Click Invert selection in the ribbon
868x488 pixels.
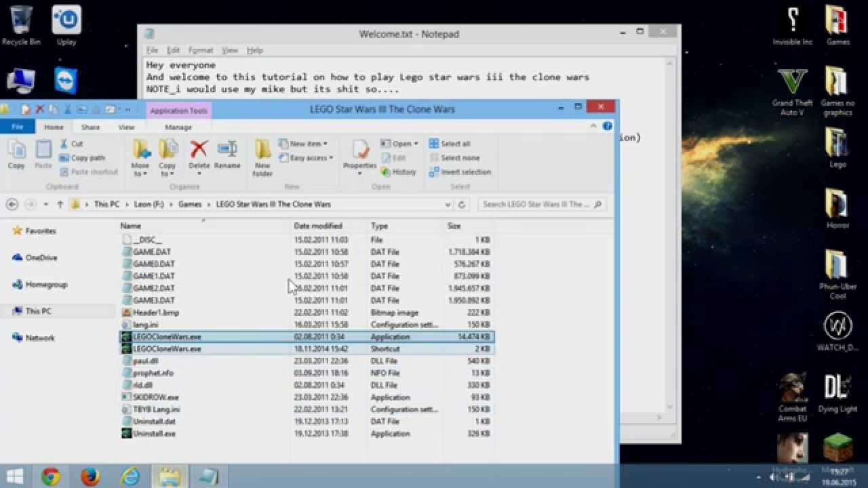(460, 172)
